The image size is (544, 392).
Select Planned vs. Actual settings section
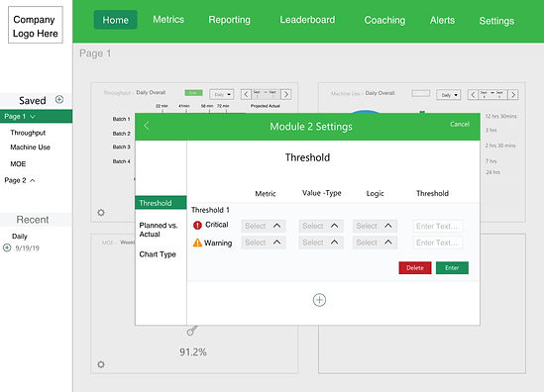[x=159, y=230]
